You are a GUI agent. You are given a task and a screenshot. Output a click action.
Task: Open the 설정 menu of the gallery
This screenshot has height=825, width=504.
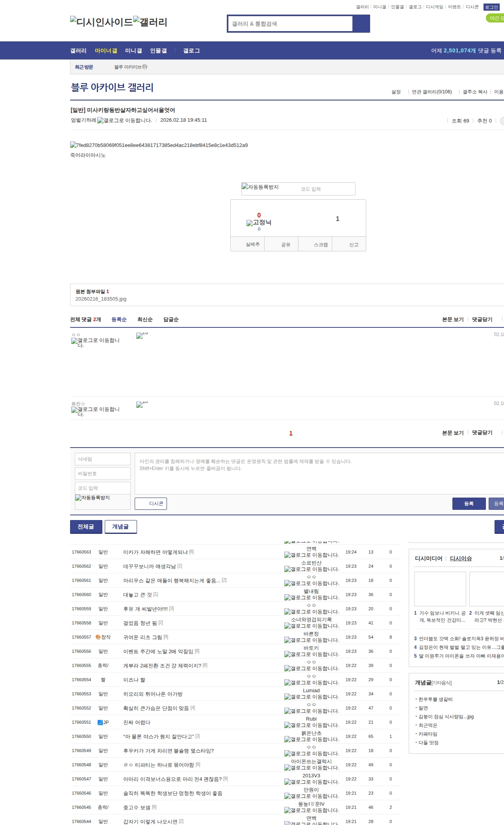click(x=396, y=92)
